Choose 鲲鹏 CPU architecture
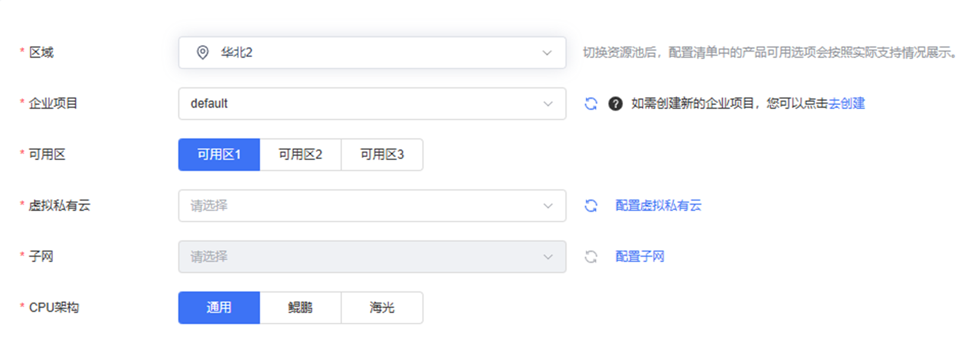 pyautogui.click(x=301, y=308)
